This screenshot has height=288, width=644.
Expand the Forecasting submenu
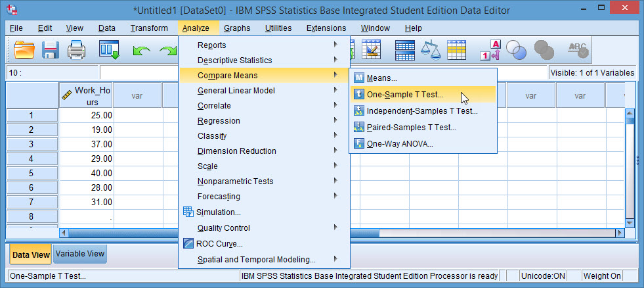(x=264, y=196)
